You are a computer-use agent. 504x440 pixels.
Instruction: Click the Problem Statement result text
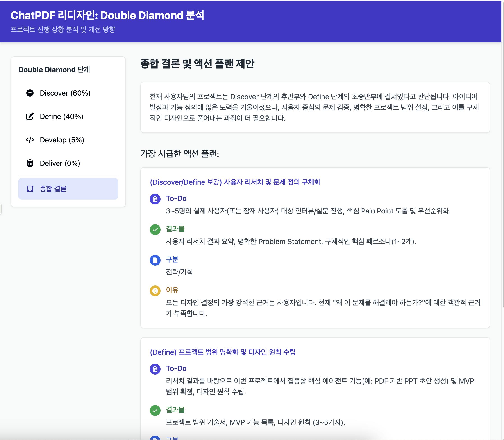point(291,242)
